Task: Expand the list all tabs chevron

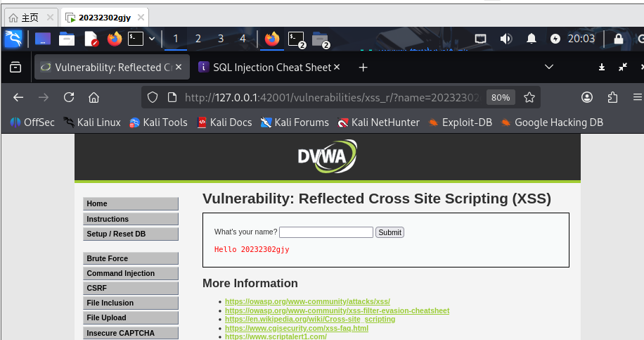Action: 549,67
